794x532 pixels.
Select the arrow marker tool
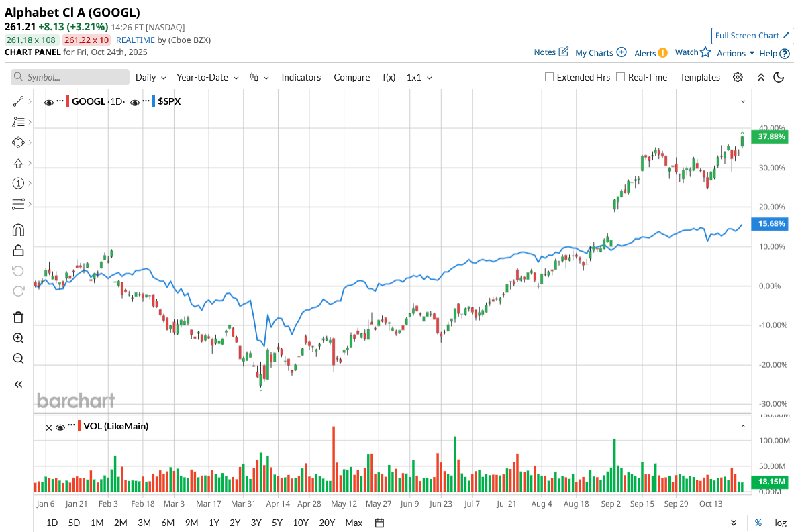18,163
